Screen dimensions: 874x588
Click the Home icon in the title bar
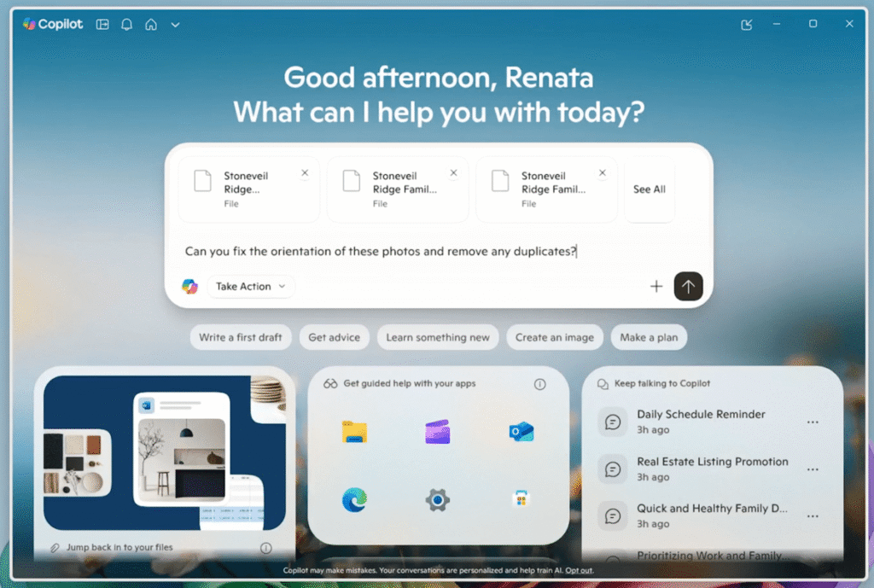[150, 24]
